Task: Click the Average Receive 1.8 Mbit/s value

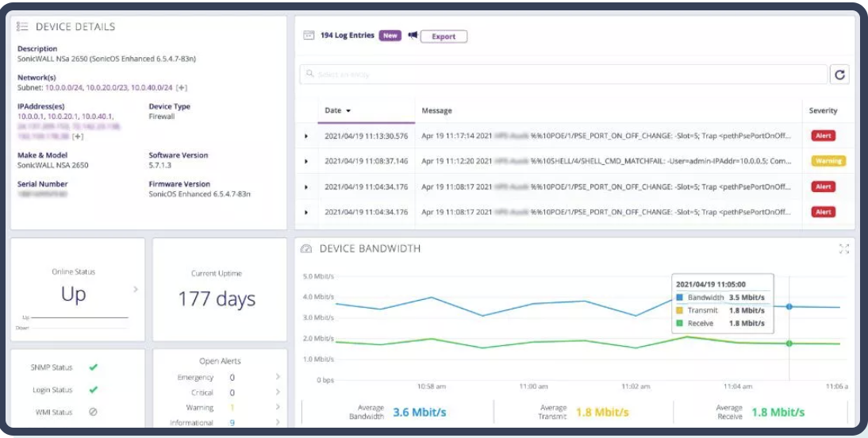Action: pos(778,413)
